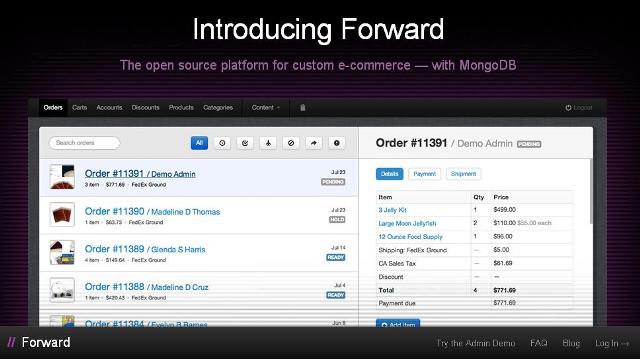Image resolution: width=640 pixels, height=360 pixels.
Task: Open the 3 Jelly Kit item link
Action: pos(392,210)
